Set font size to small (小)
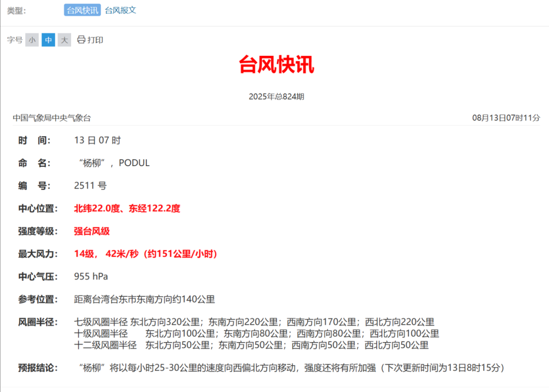 [32, 40]
